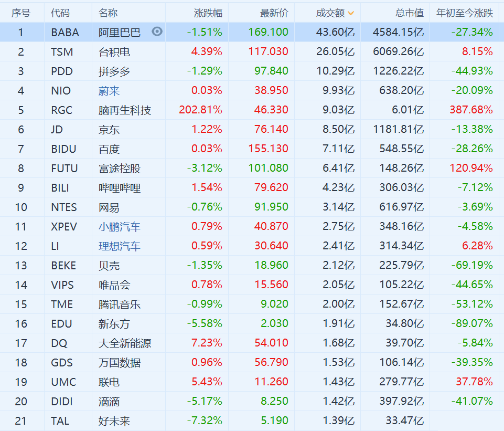Click the eye icon beside 阿里巴巴
This screenshot has height=431, width=504.
click(157, 31)
